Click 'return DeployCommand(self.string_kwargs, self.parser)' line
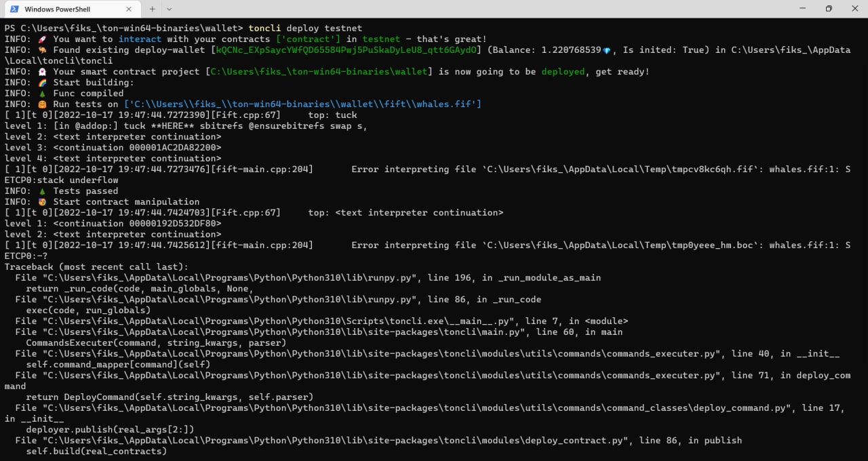 170,397
